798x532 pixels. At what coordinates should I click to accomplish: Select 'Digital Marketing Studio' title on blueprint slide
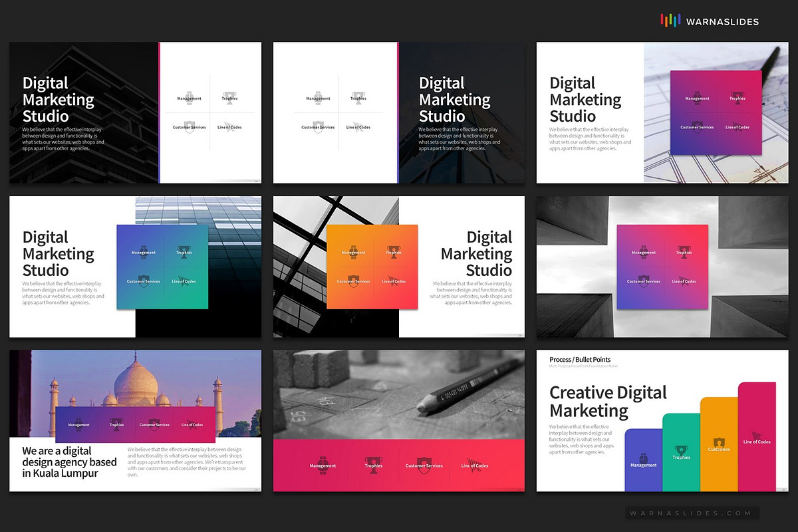coord(585,99)
